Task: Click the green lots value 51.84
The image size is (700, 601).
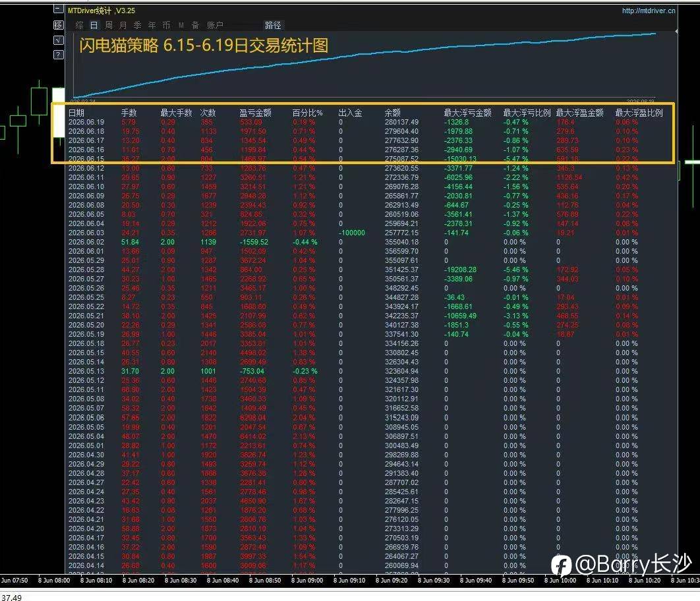Action: (130, 243)
